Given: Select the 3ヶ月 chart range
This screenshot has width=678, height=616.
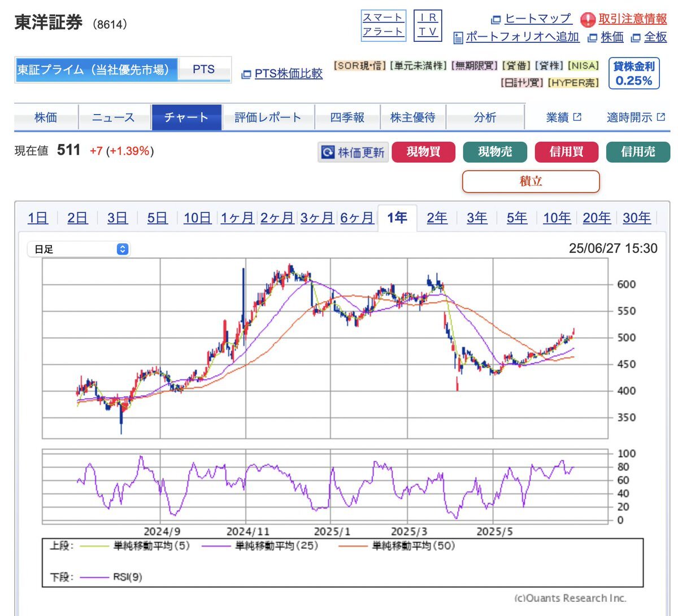Looking at the screenshot, I should (x=317, y=218).
